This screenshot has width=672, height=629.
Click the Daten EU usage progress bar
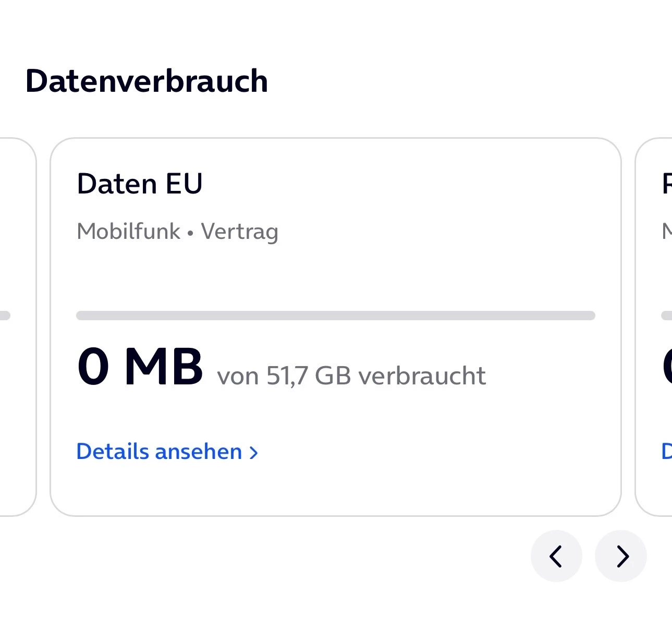(x=335, y=316)
